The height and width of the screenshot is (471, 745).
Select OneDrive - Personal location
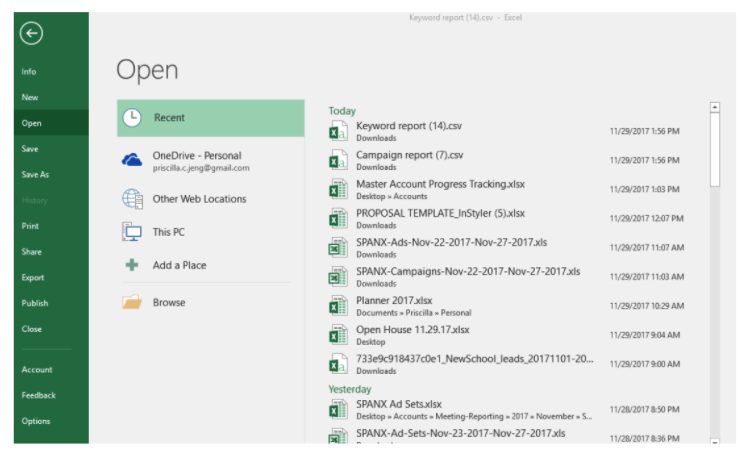tap(210, 161)
